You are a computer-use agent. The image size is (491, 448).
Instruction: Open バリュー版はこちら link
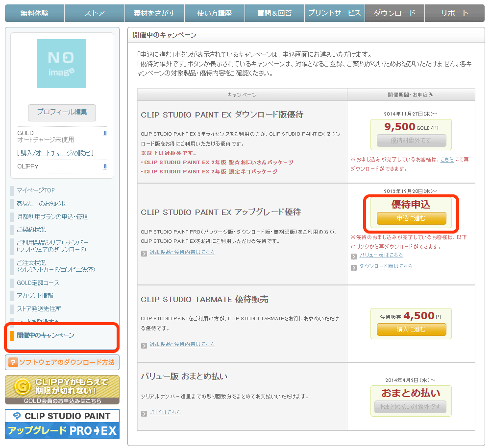(x=381, y=255)
